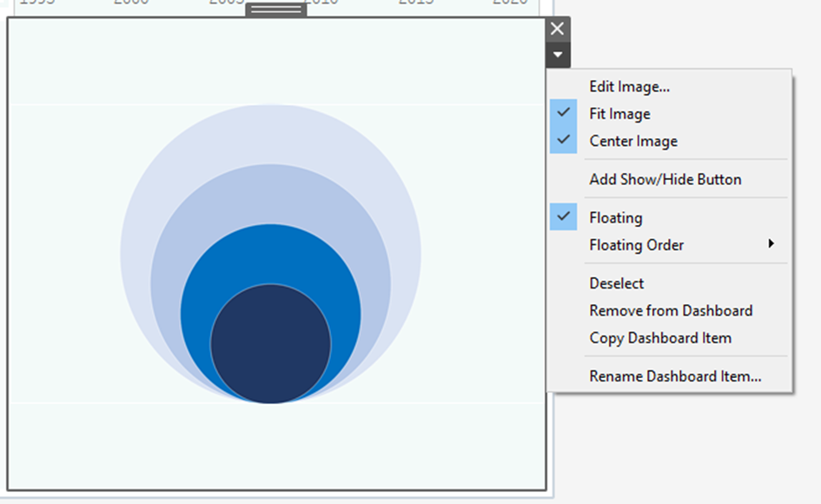Select Add Show/Hide Button

pos(665,179)
